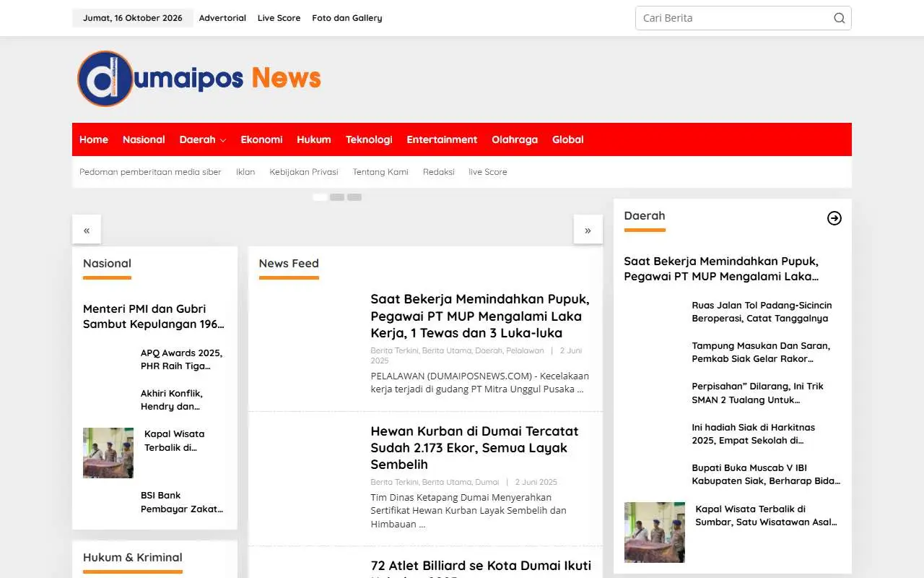Click Kapal Wisata thumbnail in Daerah sidebar
Viewport: 924px width, 578px height.
coord(655,532)
